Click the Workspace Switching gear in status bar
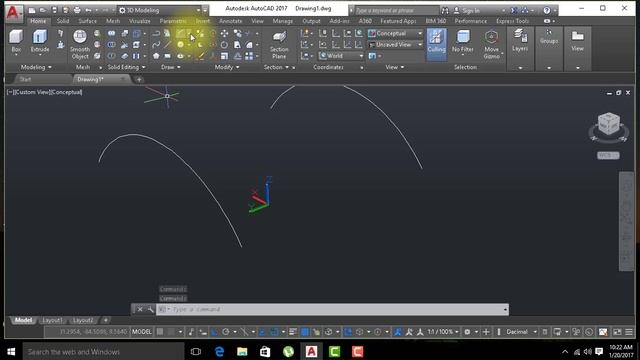The image size is (640, 360). (467, 332)
